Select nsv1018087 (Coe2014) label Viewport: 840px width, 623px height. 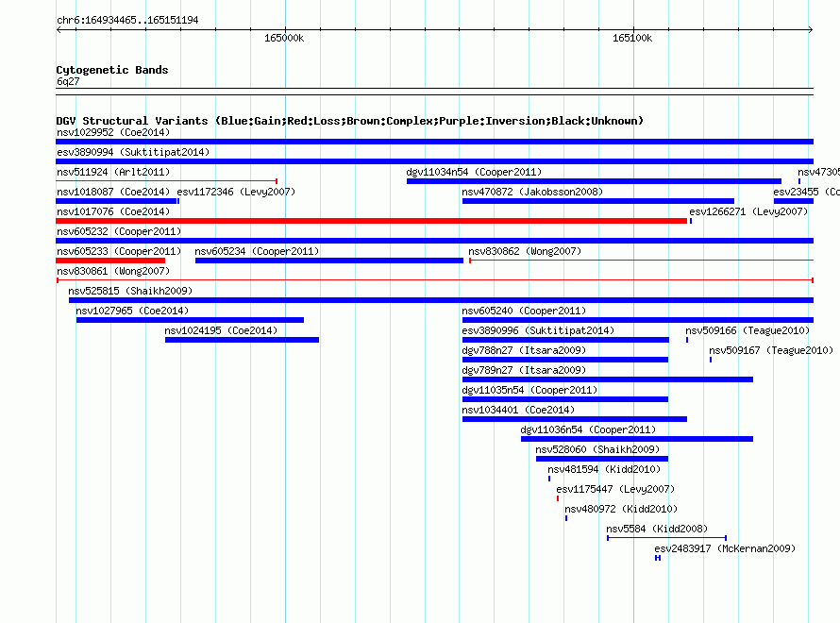(113, 192)
